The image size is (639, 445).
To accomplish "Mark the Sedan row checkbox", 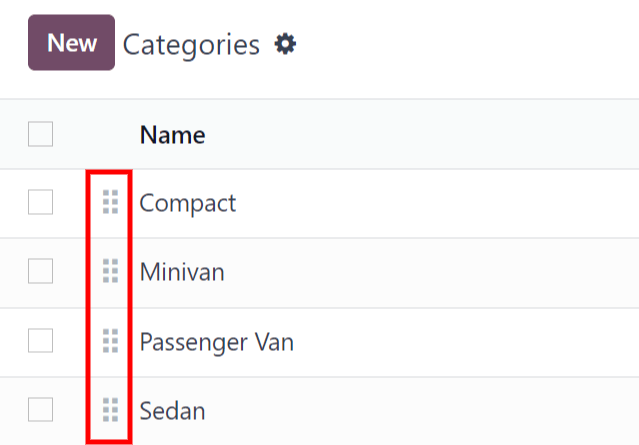I will [40, 409].
